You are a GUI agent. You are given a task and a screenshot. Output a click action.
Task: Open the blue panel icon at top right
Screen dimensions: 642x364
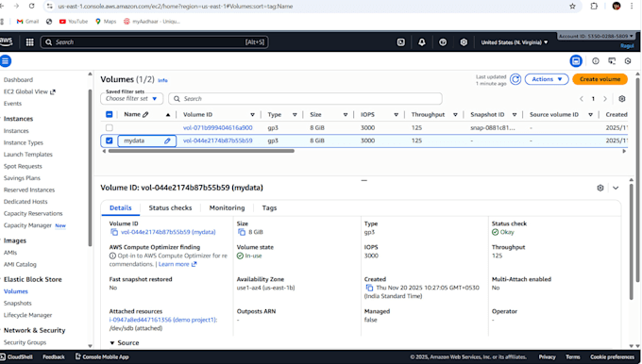576,61
